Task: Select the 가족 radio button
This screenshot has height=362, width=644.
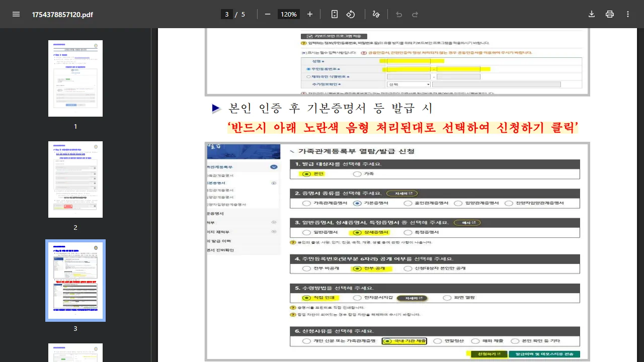Action: click(357, 173)
